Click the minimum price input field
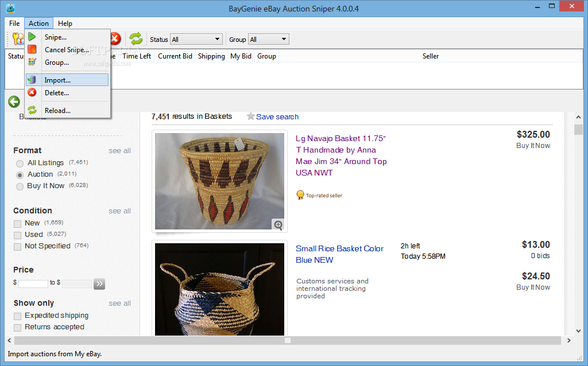 [33, 283]
